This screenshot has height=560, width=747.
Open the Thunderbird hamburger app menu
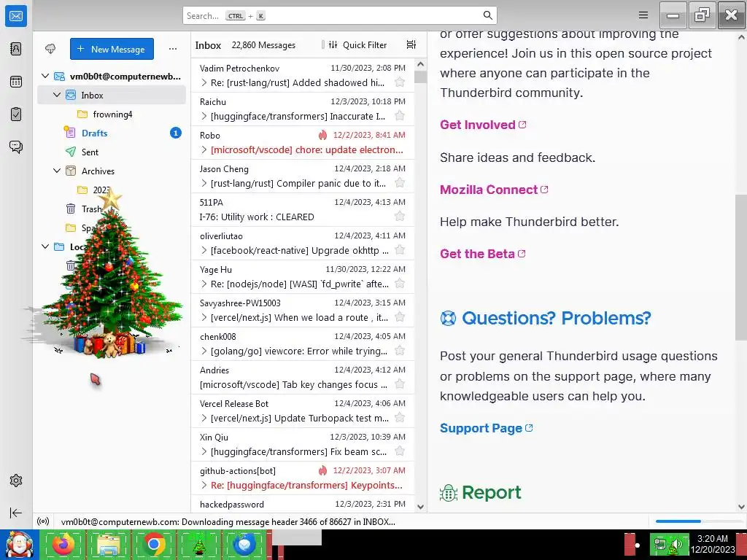(x=643, y=15)
